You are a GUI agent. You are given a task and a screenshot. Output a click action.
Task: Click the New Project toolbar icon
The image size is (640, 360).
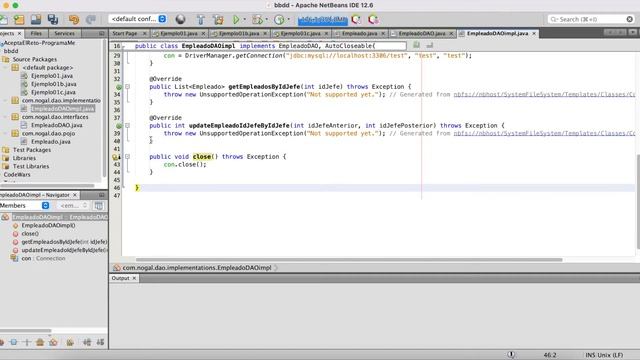tap(19, 19)
